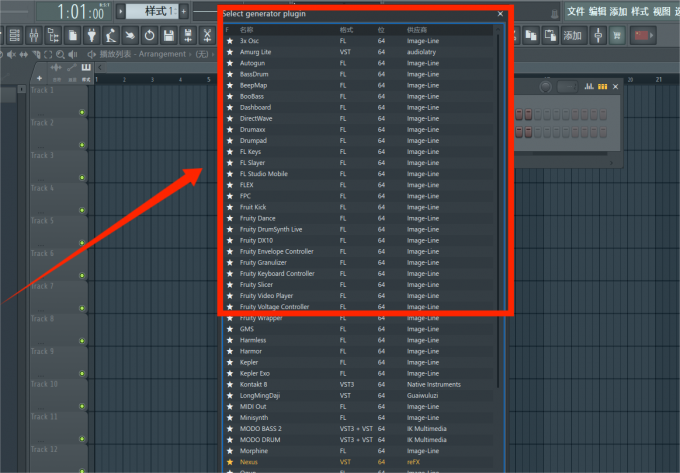
Task: Add a track with the plus button
Action: click(39, 78)
